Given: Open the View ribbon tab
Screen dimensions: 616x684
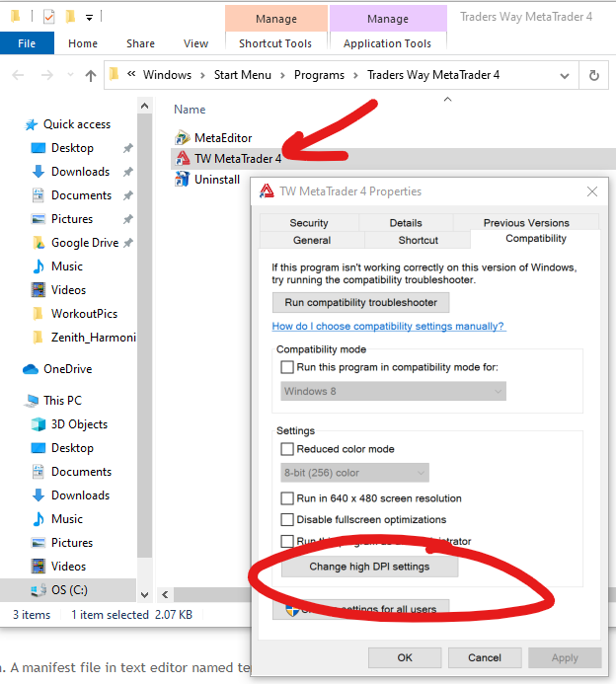Looking at the screenshot, I should pyautogui.click(x=195, y=43).
